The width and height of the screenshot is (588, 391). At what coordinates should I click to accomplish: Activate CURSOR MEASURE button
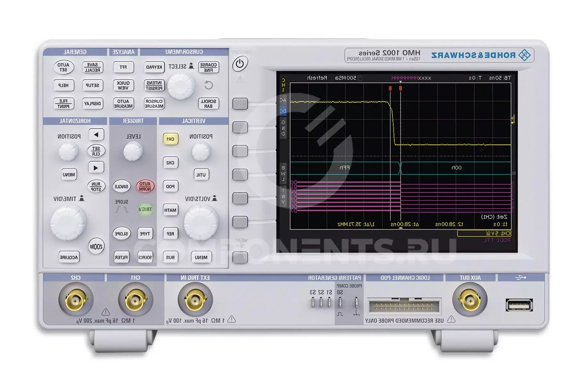coord(154,103)
